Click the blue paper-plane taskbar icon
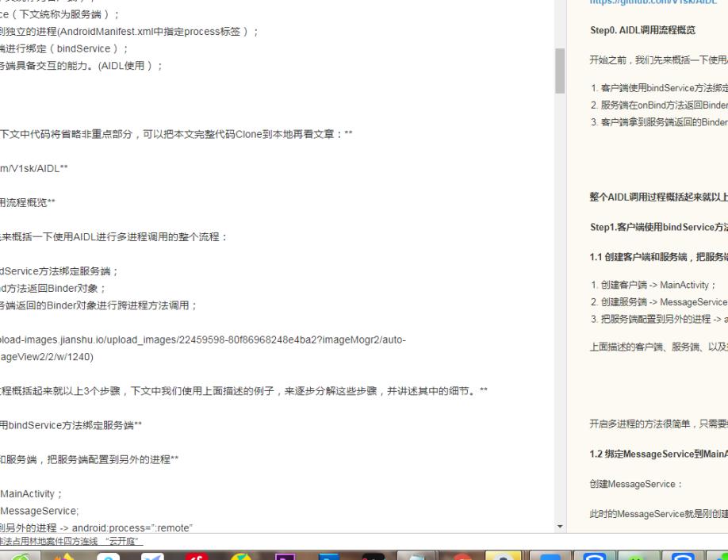The height and width of the screenshot is (560, 728). pyautogui.click(x=155, y=554)
